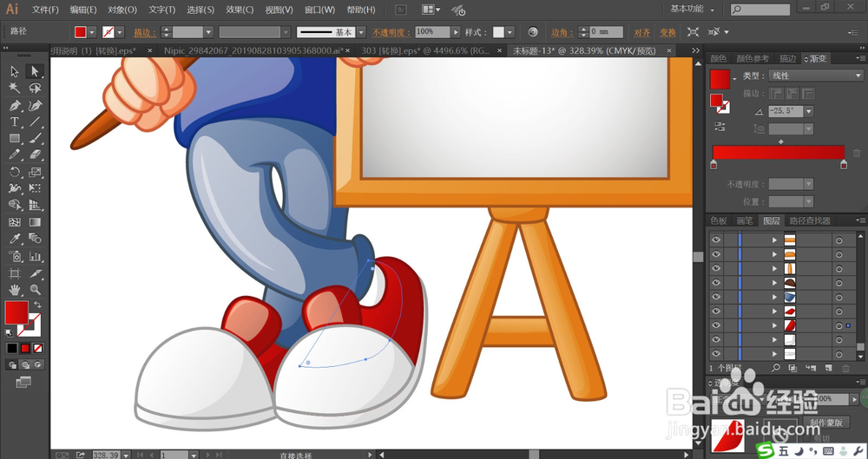The image size is (868, 459).
Task: Click 不透明度 link in control bar
Action: 391,33
